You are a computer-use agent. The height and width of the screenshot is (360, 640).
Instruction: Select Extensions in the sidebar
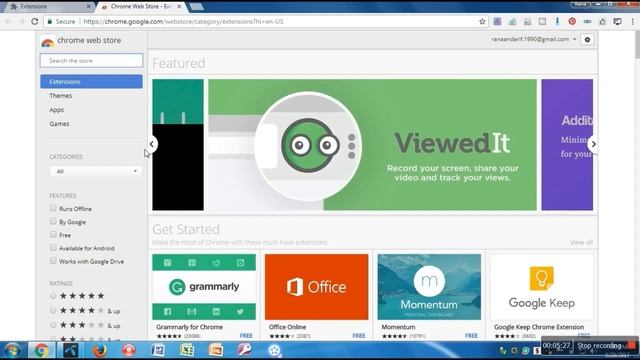[x=91, y=82]
